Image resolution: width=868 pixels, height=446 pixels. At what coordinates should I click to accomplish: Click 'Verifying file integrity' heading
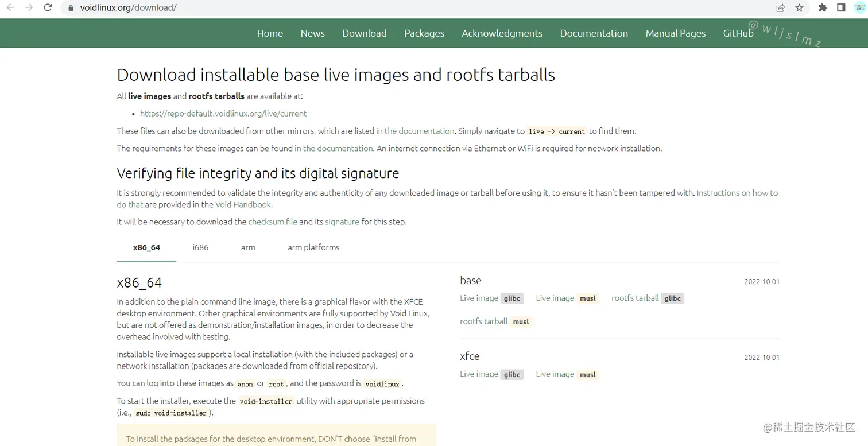click(258, 173)
